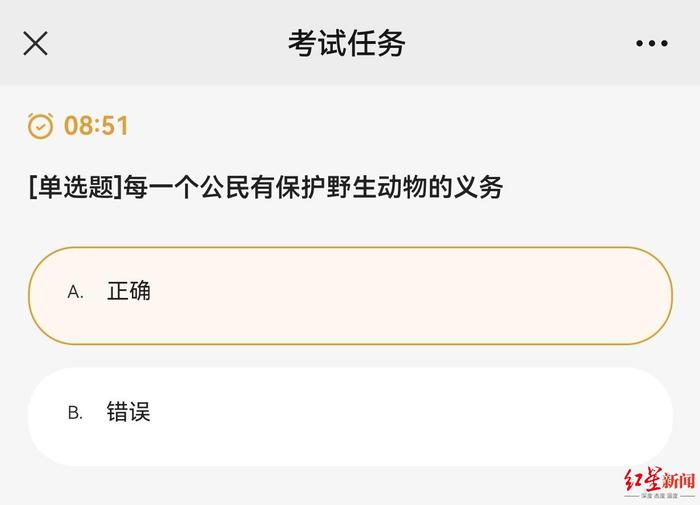The width and height of the screenshot is (700, 505).
Task: Click the question text about 保护野生动物
Action: pos(313,187)
